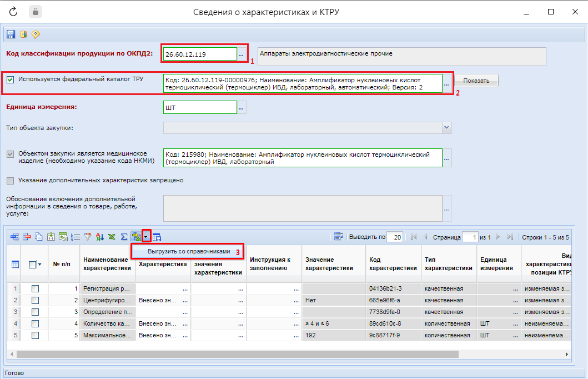Click the 'Показать' button
The width and height of the screenshot is (588, 379).
click(476, 81)
